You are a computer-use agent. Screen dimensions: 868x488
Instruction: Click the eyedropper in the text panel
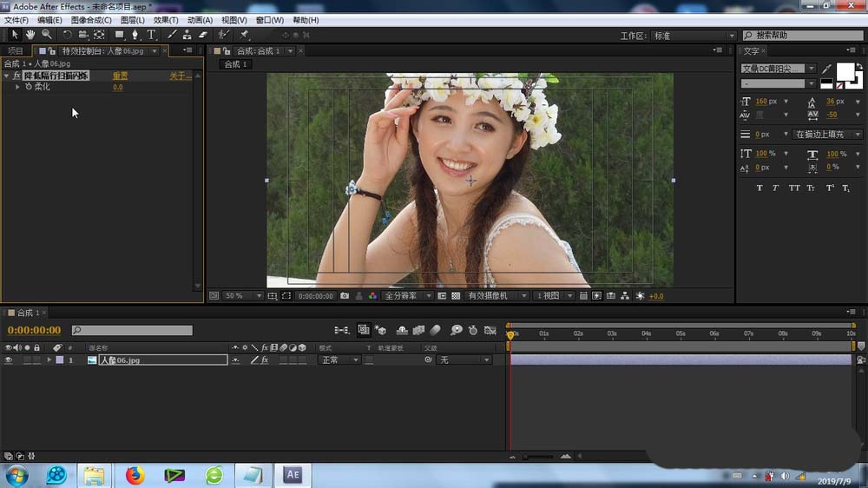coord(826,69)
